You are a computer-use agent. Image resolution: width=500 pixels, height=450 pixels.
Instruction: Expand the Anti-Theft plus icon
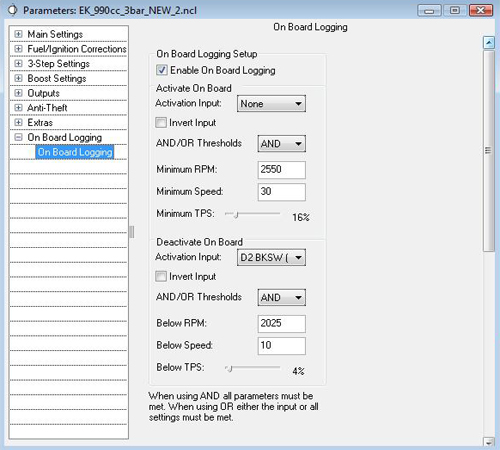19,107
